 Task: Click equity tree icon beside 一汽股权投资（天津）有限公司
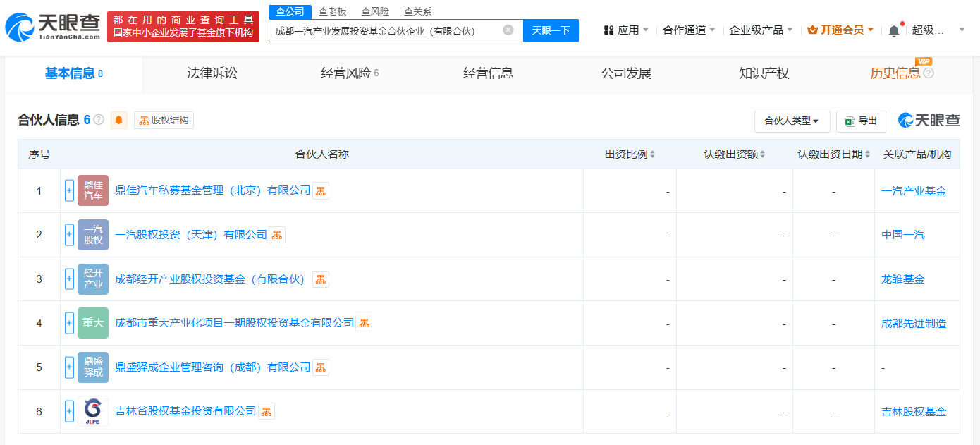[277, 235]
